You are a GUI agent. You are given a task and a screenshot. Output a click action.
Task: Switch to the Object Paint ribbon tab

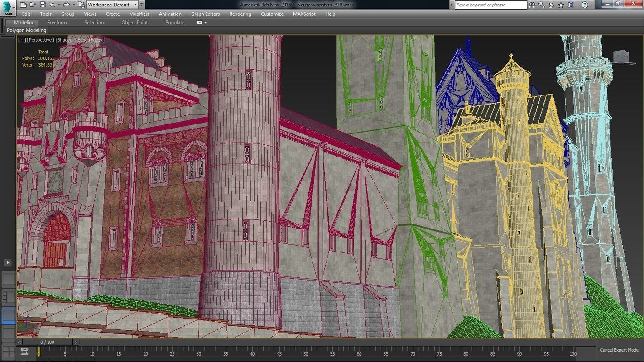(135, 22)
